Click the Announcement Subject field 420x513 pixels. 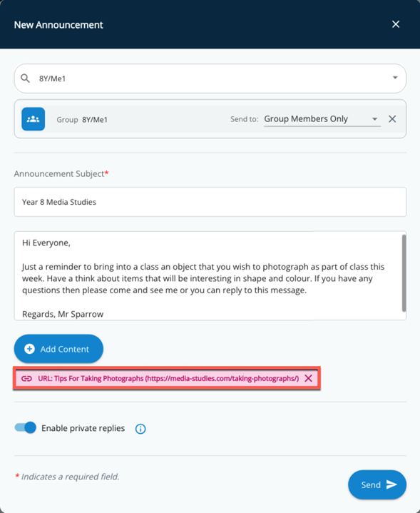click(210, 202)
